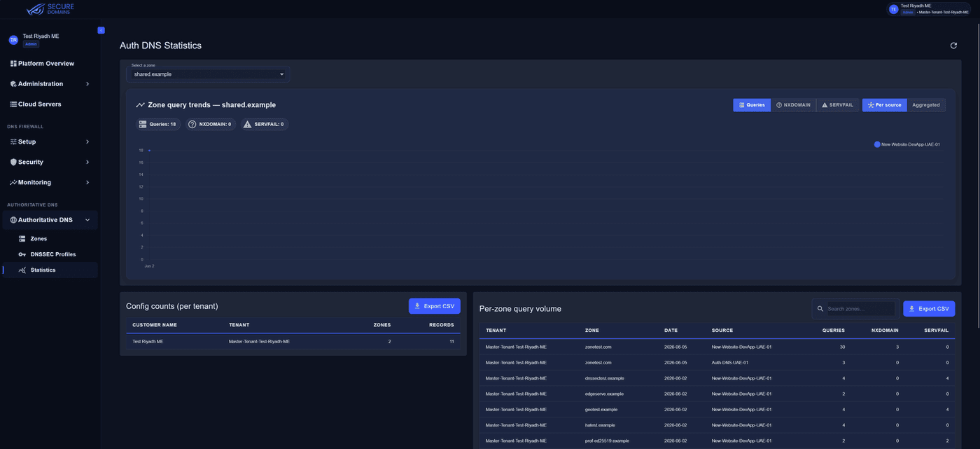Toggle the Queries chart series button
Image resolution: width=980 pixels, height=449 pixels.
click(x=752, y=105)
